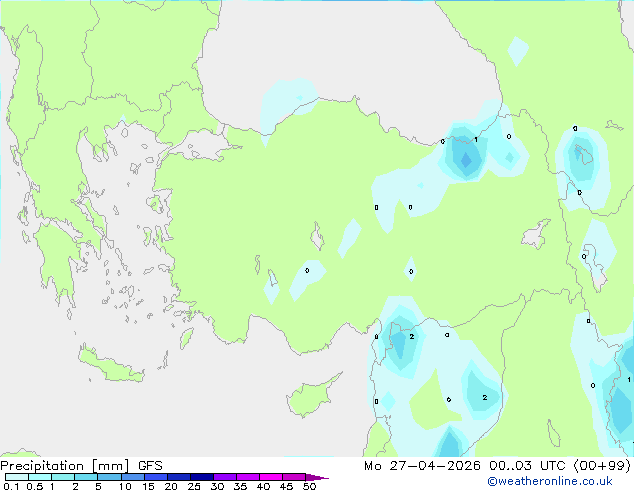The image size is (634, 490).
Task: Click legend label '35'
Action: 240,486
